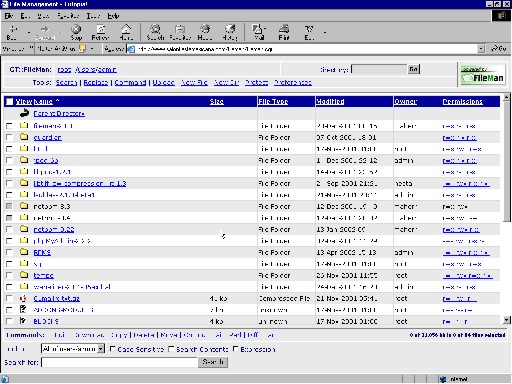Click the Compressed File row's archive icon

[23, 298]
